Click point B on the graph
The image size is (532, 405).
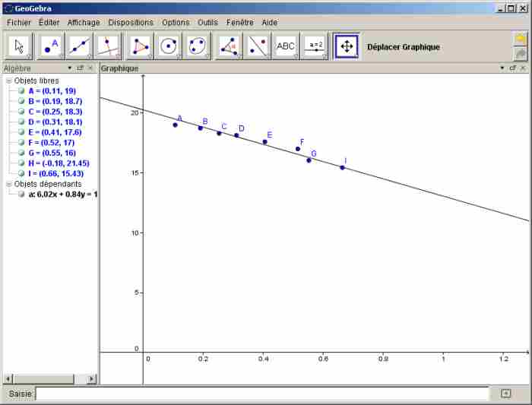200,128
